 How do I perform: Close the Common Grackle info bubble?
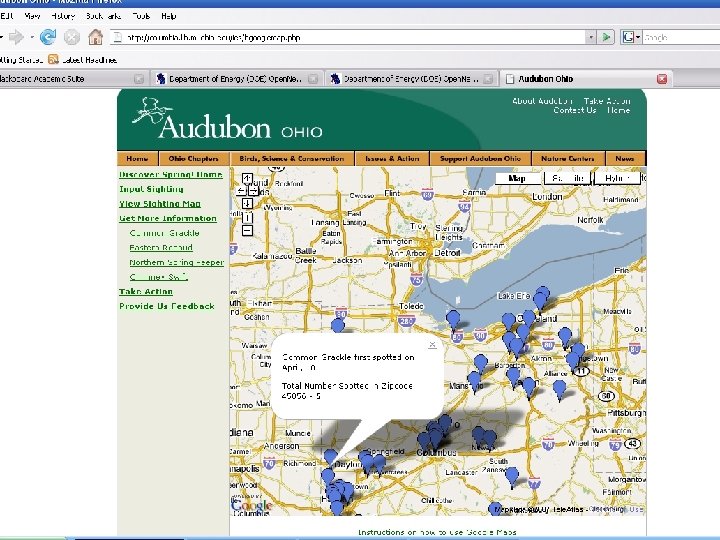[x=432, y=344]
